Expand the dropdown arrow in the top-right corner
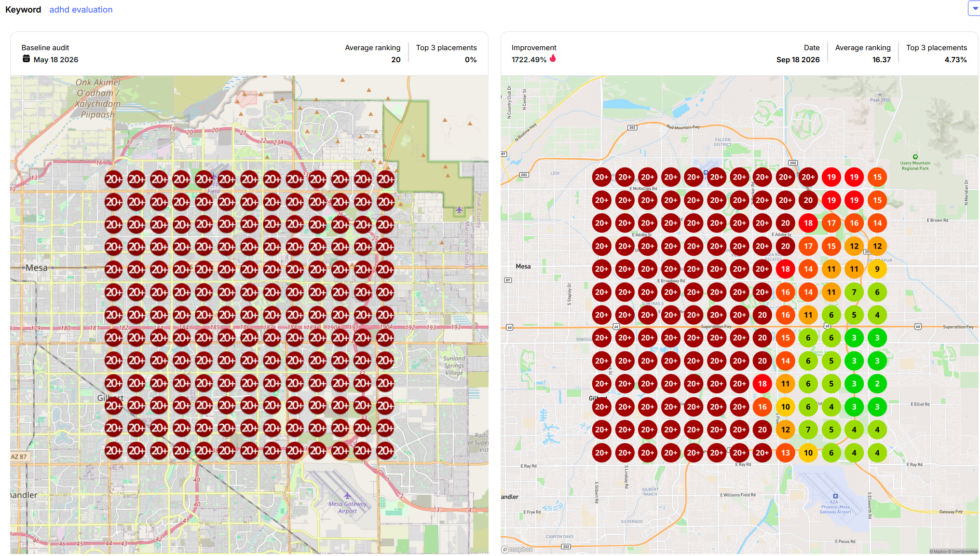Screen dimensions: 980x556 (x=975, y=8)
